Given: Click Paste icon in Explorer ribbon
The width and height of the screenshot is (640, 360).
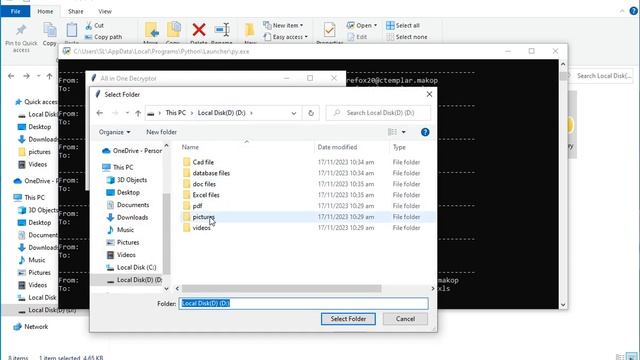Looking at the screenshot, I should click(x=71, y=31).
